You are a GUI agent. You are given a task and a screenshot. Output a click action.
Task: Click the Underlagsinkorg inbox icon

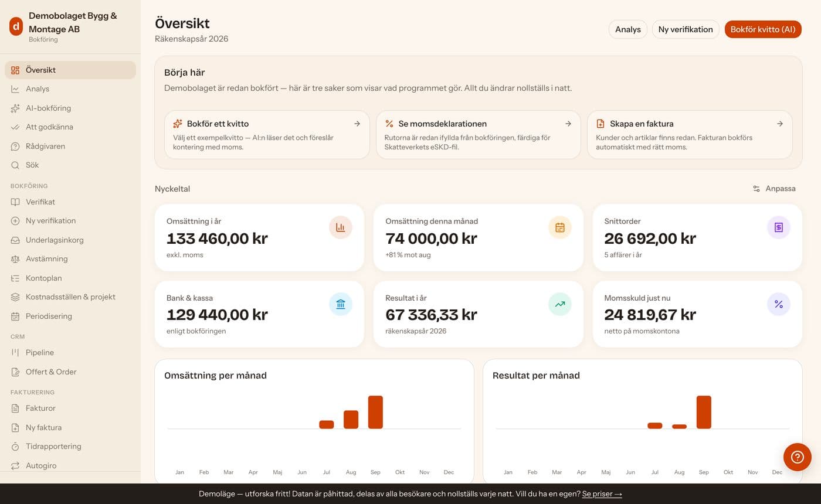[15, 240]
